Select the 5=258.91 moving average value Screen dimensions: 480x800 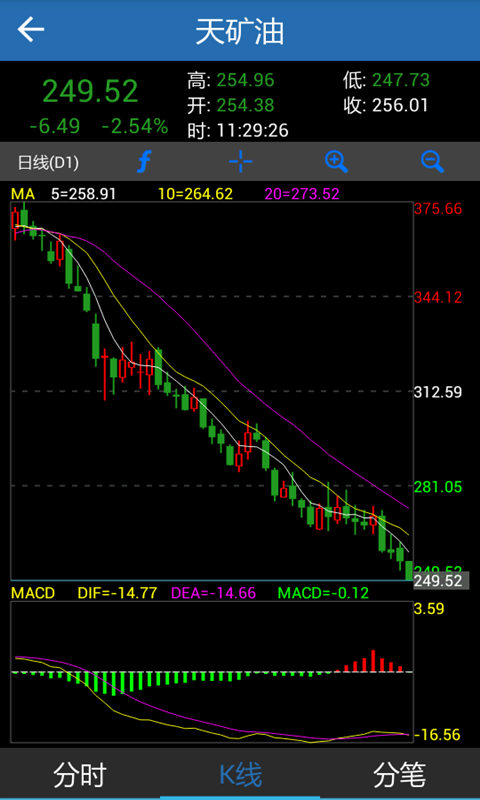coord(83,194)
